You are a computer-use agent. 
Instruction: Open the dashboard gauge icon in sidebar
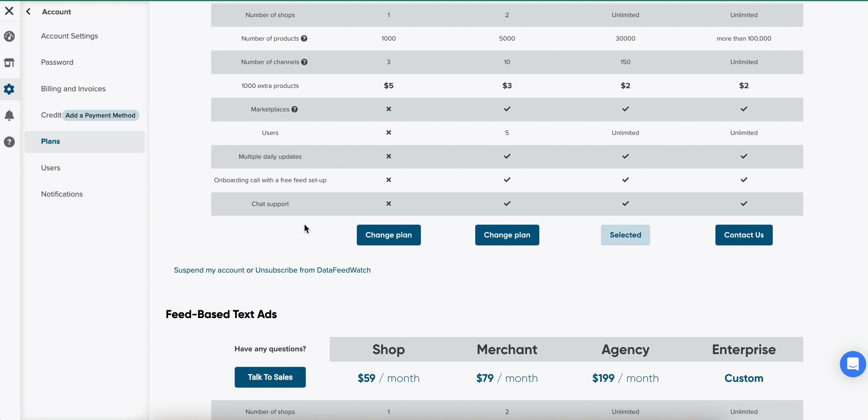[9, 36]
